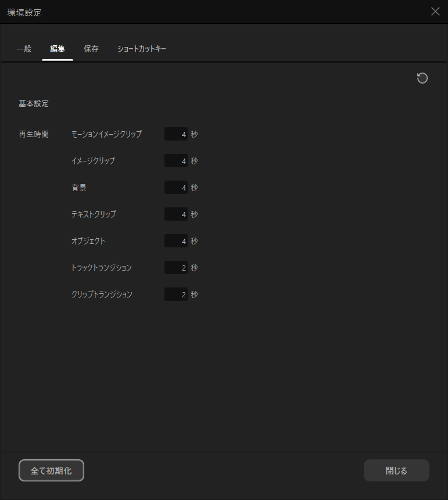Viewport: 448px width, 500px height.
Task: Click the 基本設定 section heading
Action: click(34, 104)
